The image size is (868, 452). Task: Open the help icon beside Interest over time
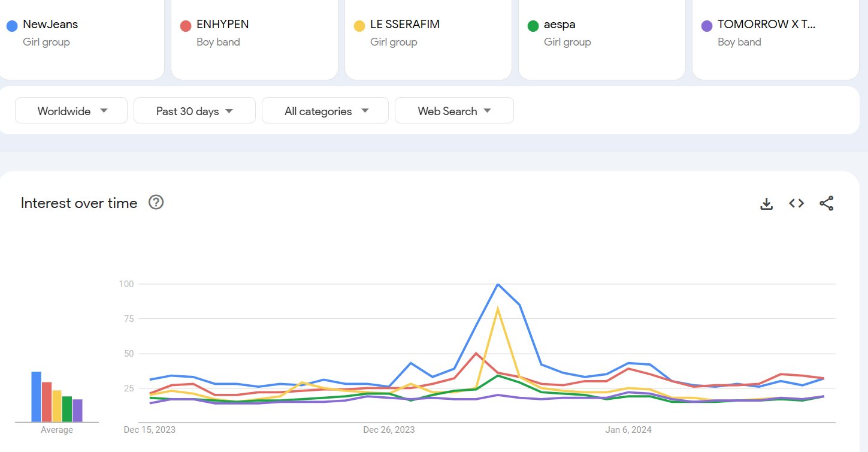(x=156, y=203)
